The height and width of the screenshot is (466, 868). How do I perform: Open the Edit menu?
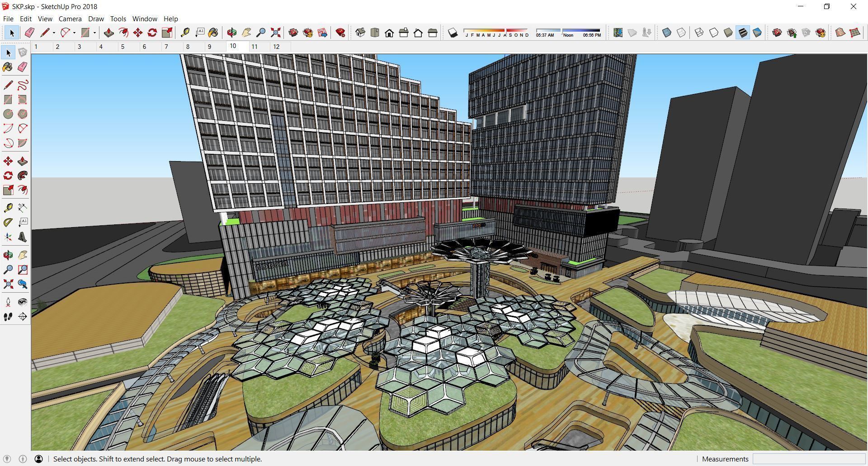point(25,19)
